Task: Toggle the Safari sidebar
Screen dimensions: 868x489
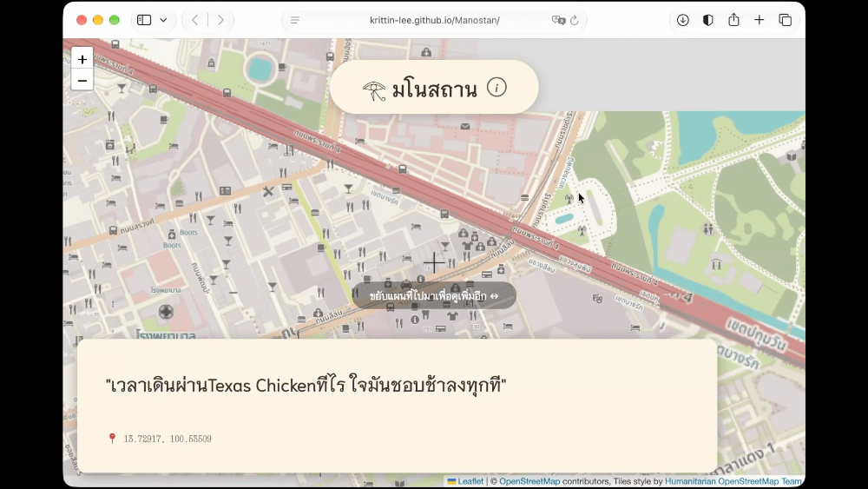Action: (144, 20)
